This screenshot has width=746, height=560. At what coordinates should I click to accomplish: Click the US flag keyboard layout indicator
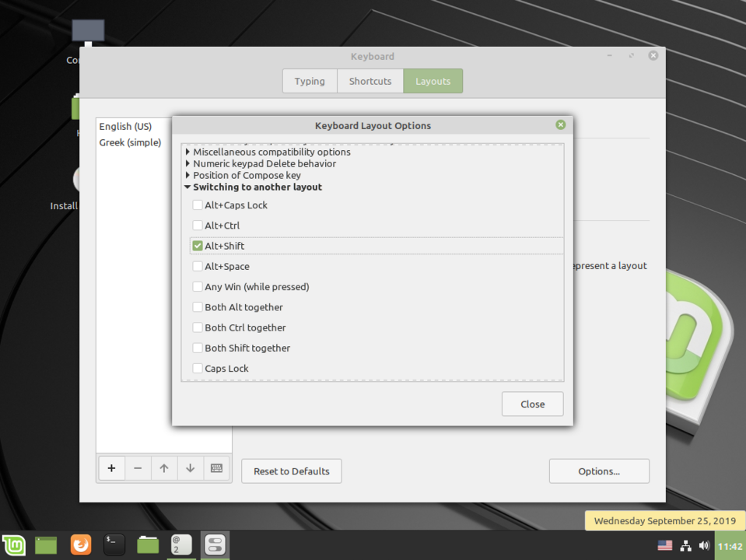(664, 545)
